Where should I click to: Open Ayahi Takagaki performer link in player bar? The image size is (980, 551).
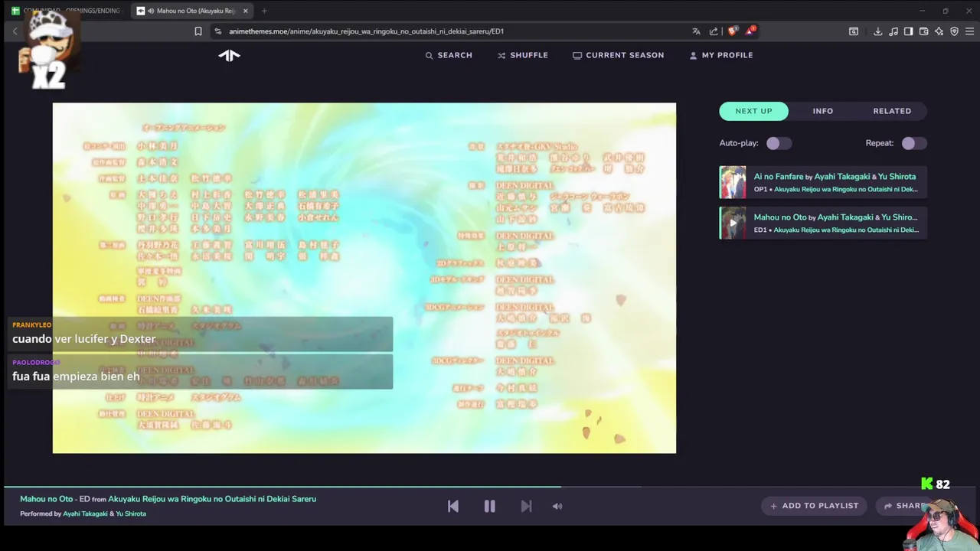(85, 514)
